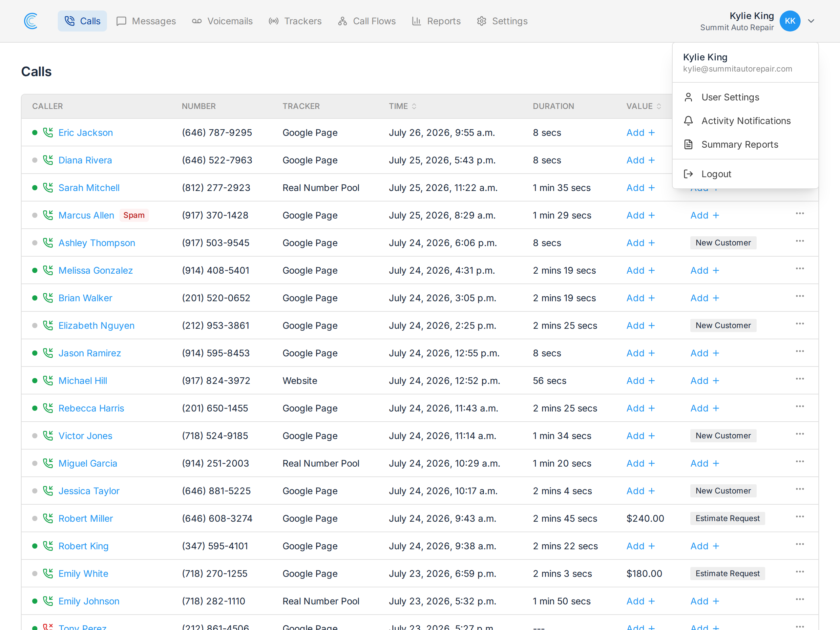
Task: Open the row menu for Brian Walker
Action: click(800, 296)
